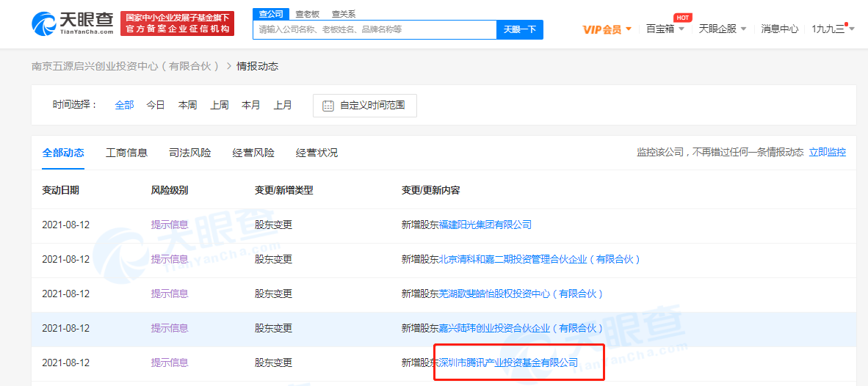This screenshot has height=386, width=868.
Task: Click 提示信息 in the 芜湖歌斐皓怡 row
Action: point(170,294)
